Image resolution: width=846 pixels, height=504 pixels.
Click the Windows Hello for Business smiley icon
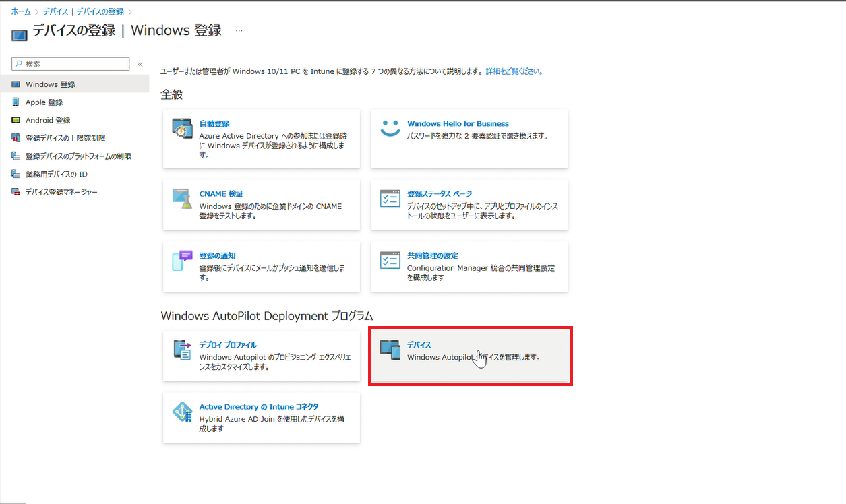[390, 128]
